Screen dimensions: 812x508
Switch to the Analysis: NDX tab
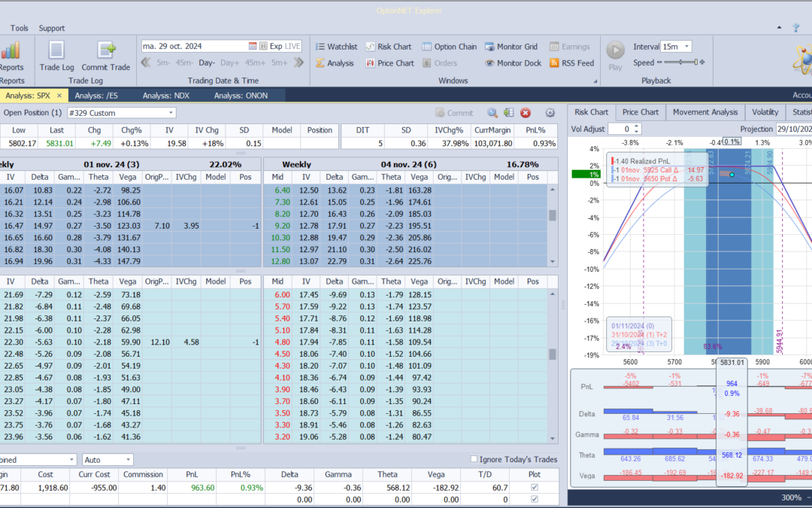coord(166,96)
